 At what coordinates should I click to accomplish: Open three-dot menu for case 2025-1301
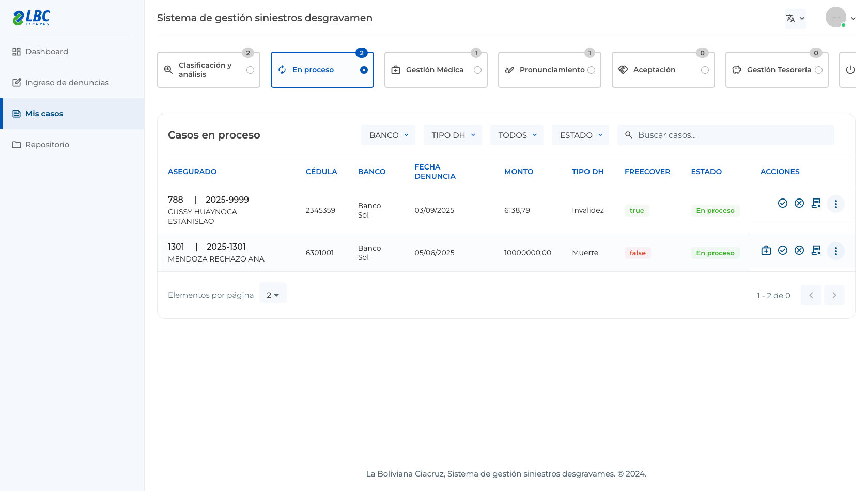point(835,251)
